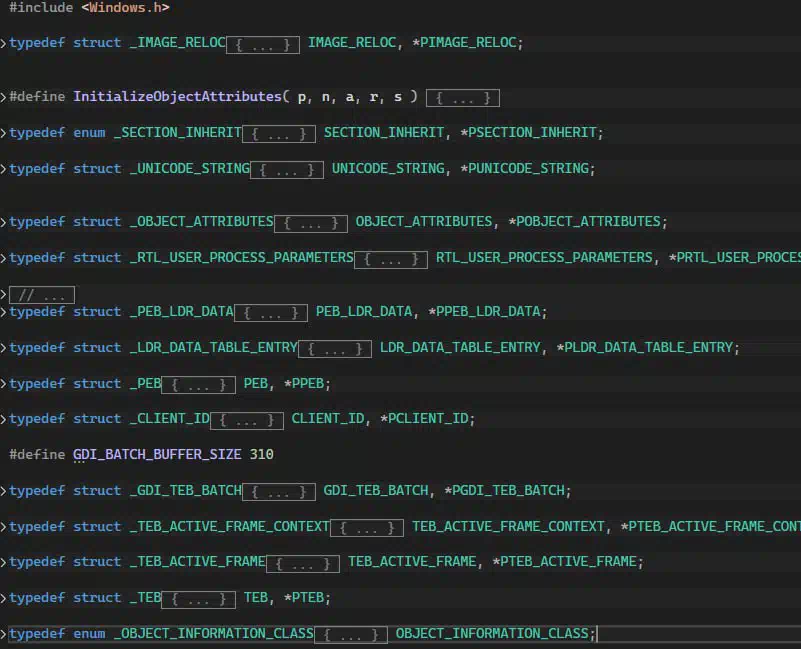
Task: Click the { ... } box after InitializeObjectAttributes macro
Action: click(463, 98)
